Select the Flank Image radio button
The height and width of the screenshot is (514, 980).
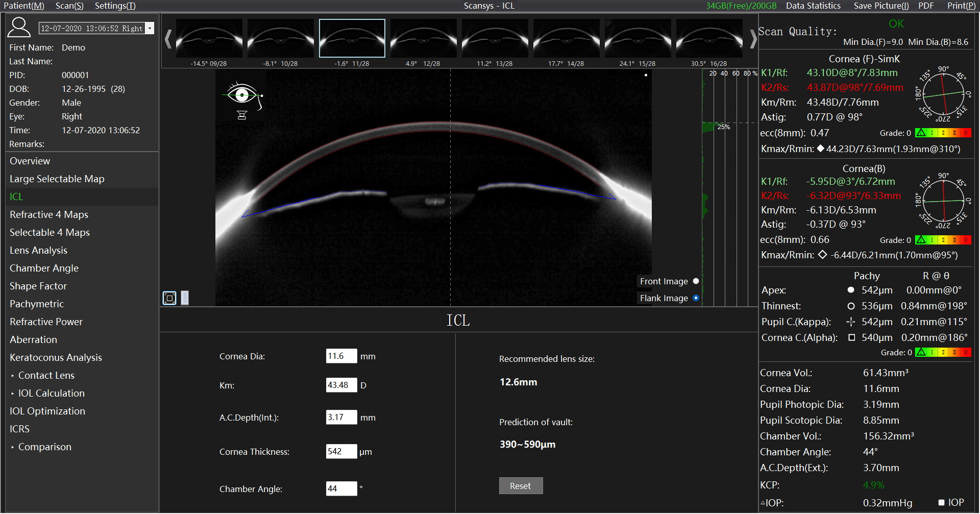(696, 298)
